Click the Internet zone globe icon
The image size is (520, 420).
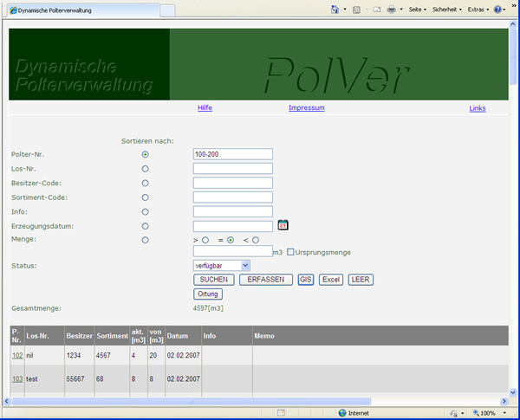tap(342, 413)
